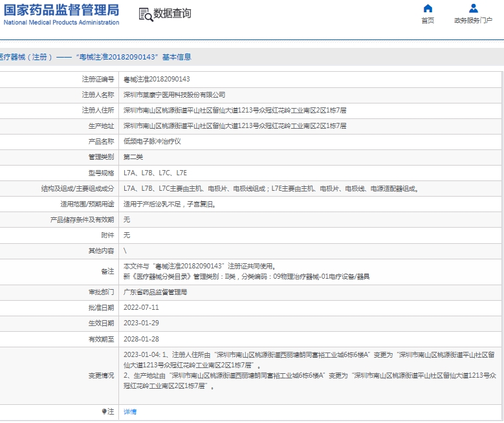Click the 注册证编号 row label
This screenshot has width=504, height=423.
pyautogui.click(x=98, y=79)
